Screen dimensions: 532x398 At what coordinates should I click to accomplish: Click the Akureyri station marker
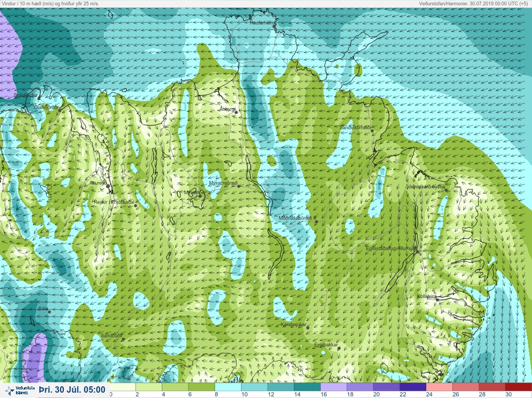(108, 186)
